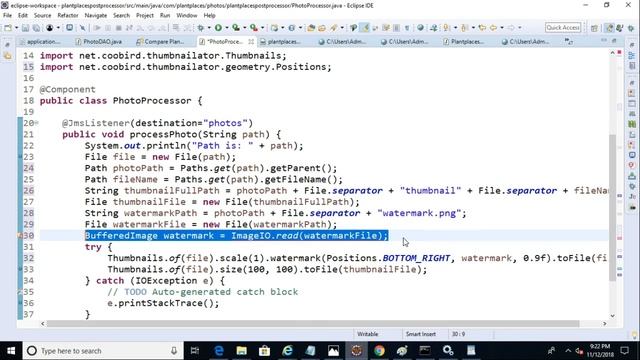Click in the Quick Access search field
640x360 pixels.
coord(563,27)
